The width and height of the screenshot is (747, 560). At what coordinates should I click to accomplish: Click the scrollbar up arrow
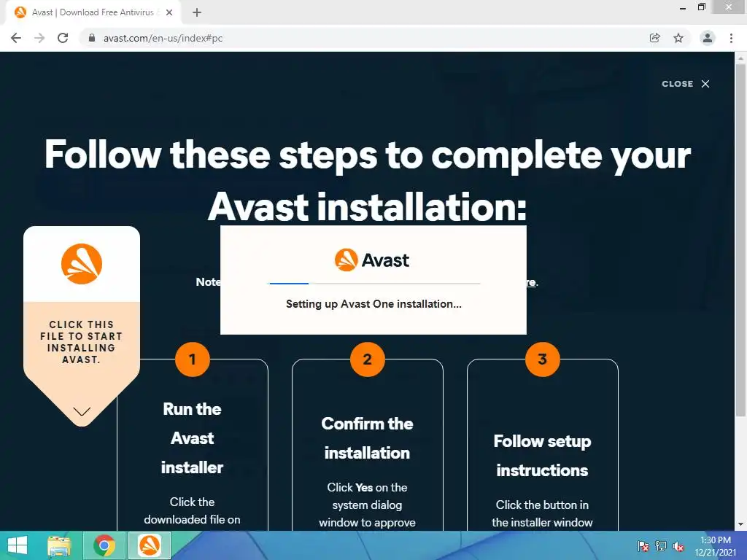click(740, 57)
